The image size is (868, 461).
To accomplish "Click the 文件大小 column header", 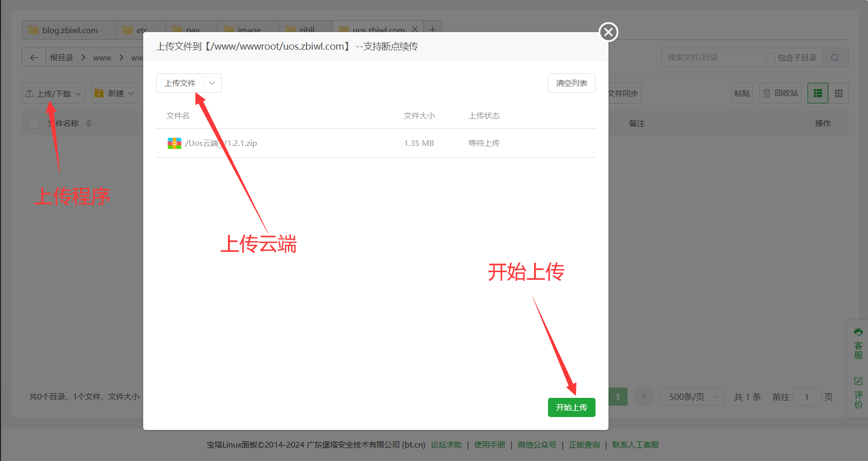I will click(x=419, y=116).
